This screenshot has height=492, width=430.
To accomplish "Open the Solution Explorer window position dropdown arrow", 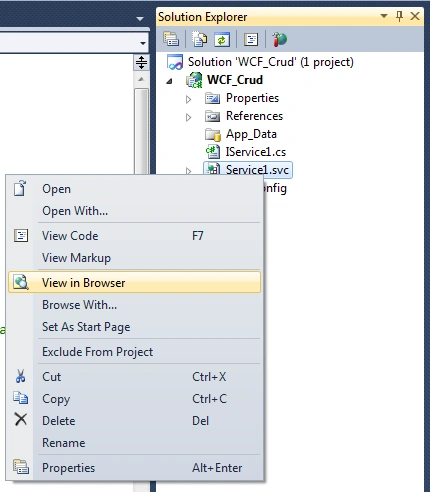I will [x=384, y=16].
